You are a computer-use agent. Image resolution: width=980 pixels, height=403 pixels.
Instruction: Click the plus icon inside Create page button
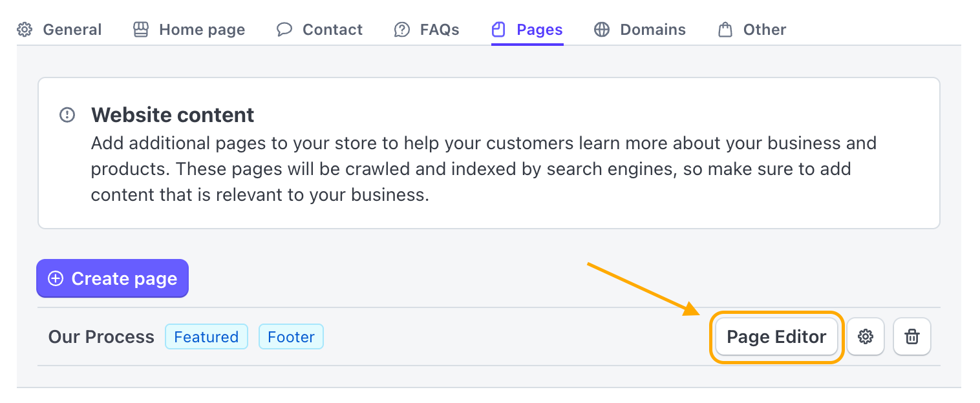tap(55, 278)
